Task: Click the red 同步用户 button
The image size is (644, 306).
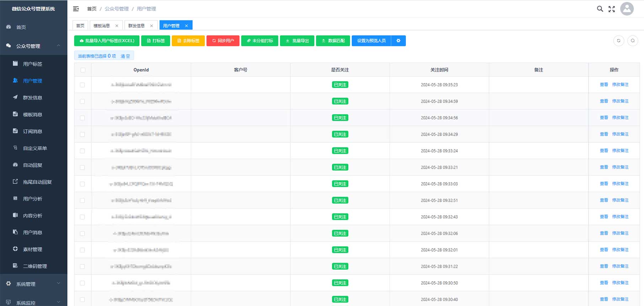Action: tap(223, 41)
